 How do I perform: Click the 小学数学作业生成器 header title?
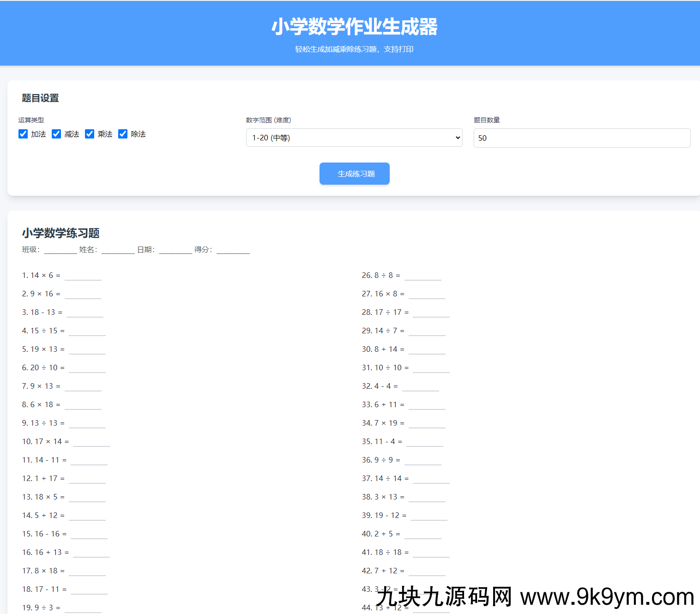(354, 27)
